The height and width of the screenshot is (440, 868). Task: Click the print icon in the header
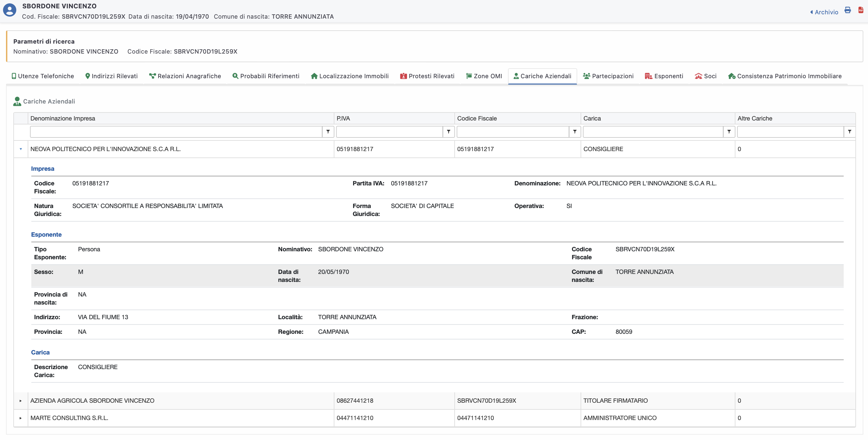pyautogui.click(x=847, y=10)
